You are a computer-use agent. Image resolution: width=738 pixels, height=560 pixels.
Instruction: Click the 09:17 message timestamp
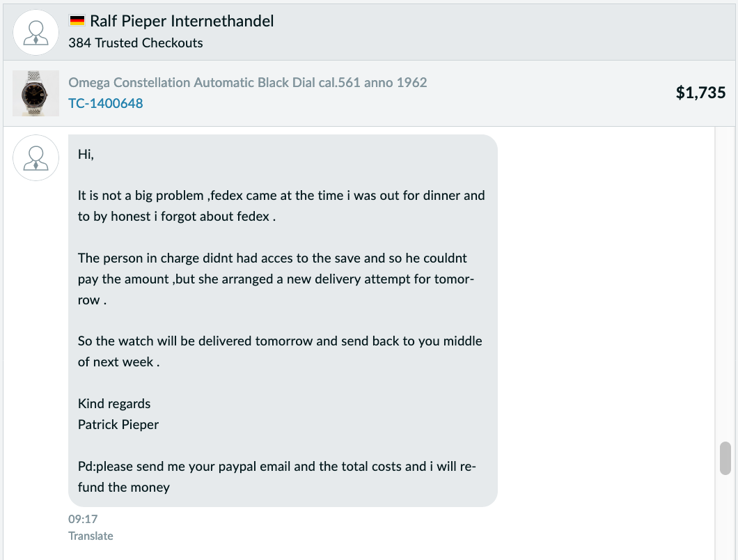point(83,519)
